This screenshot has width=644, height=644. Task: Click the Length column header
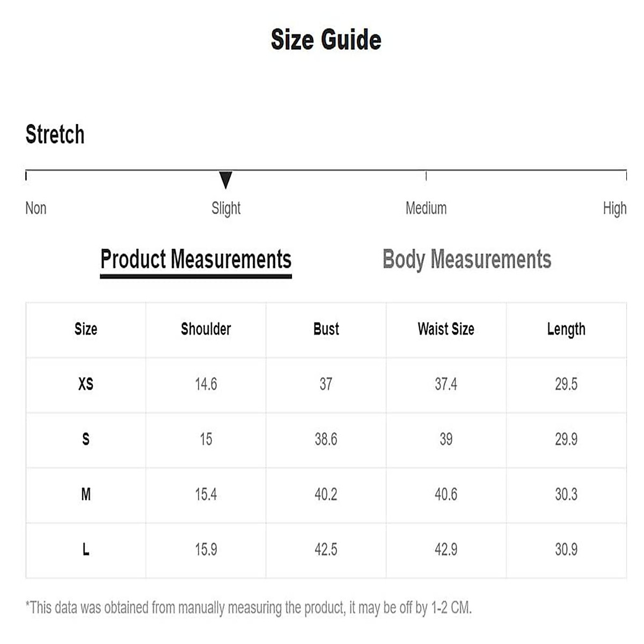click(x=566, y=329)
